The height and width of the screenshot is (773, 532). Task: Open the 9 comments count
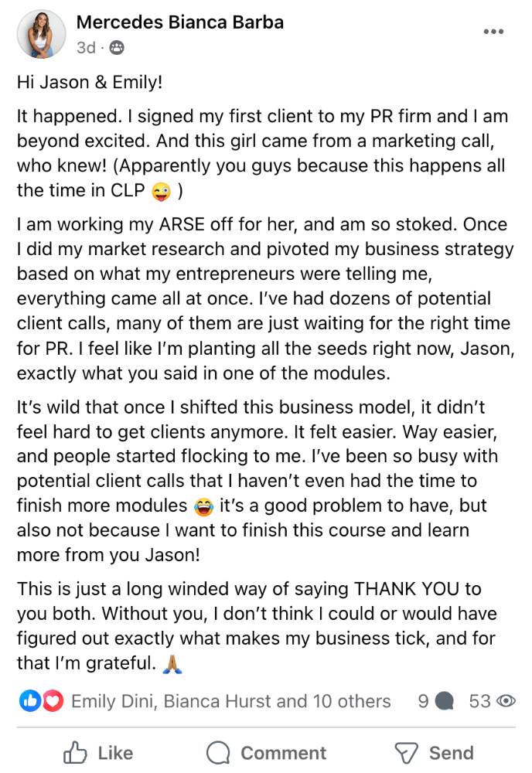tap(423, 701)
